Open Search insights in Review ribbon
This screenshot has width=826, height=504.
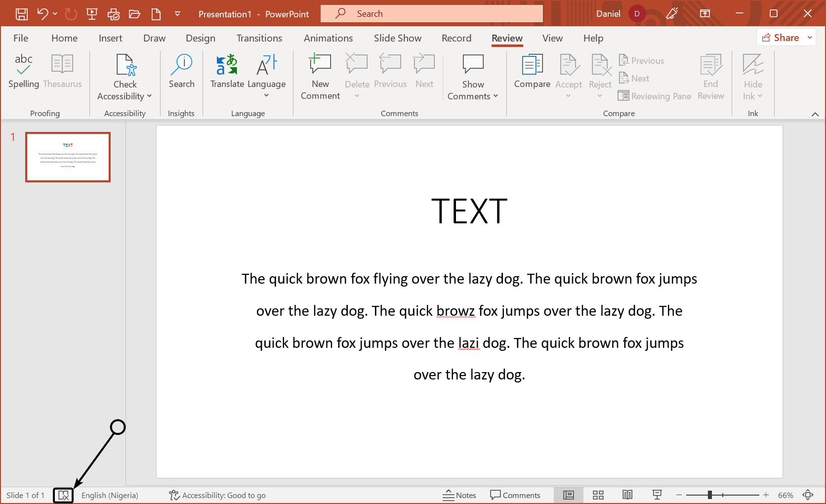[181, 71]
